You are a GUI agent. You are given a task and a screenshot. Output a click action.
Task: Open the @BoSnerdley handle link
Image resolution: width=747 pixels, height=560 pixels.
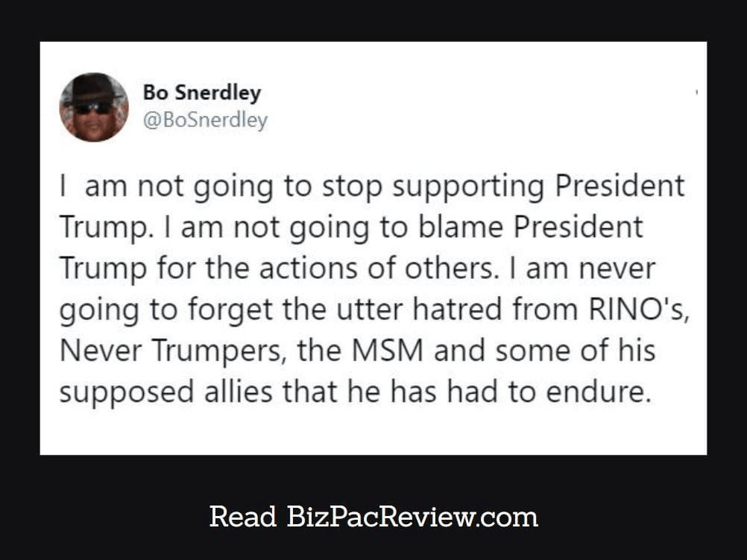point(205,119)
